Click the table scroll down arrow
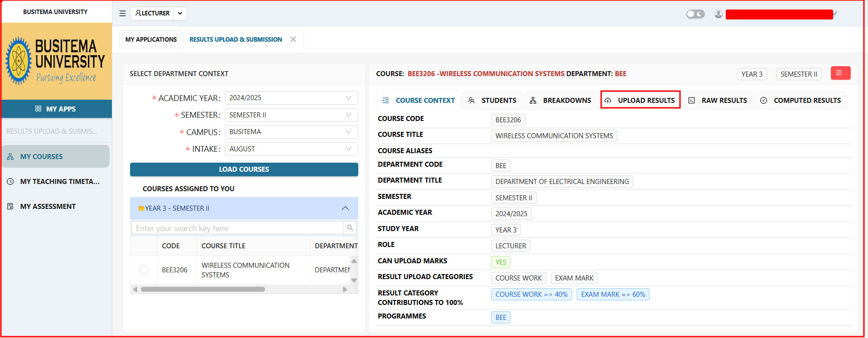 point(354,280)
